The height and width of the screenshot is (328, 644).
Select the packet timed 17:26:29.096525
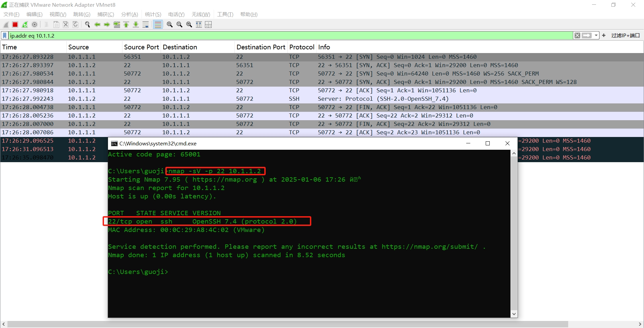tap(54, 141)
